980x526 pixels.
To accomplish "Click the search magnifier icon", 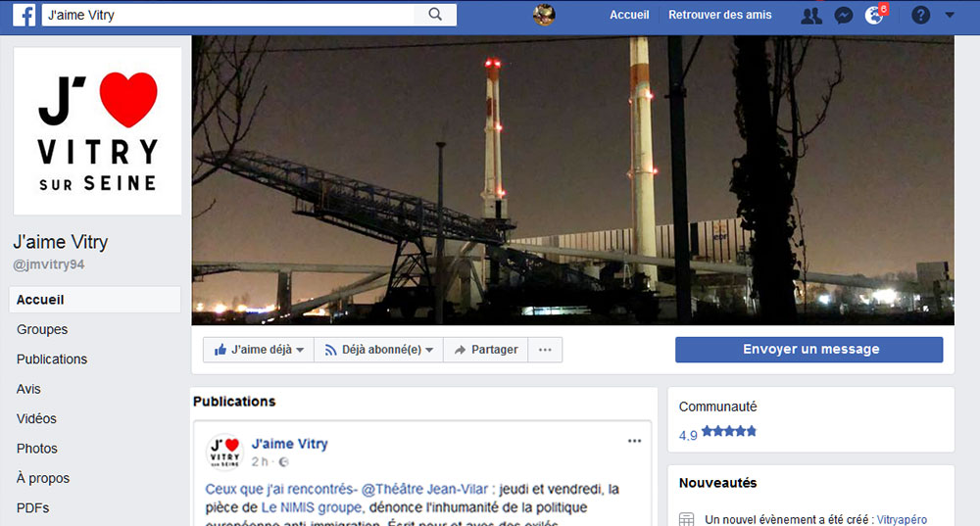I will tap(435, 15).
